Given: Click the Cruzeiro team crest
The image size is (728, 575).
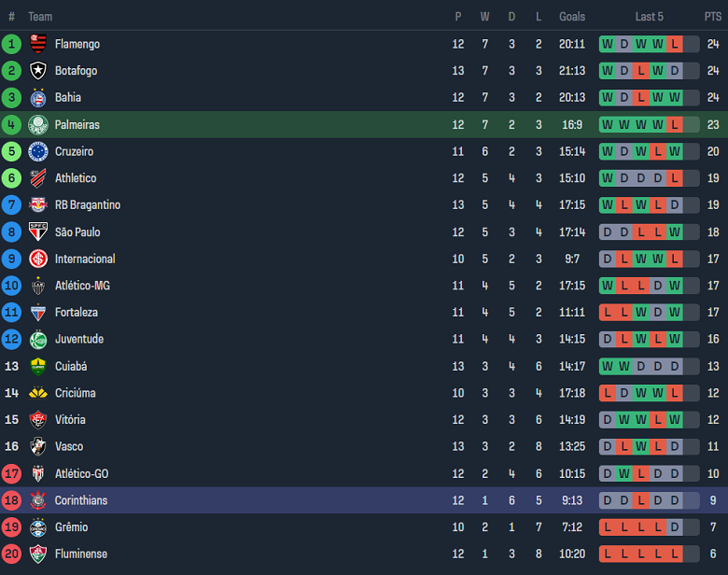Looking at the screenshot, I should coord(38,151).
